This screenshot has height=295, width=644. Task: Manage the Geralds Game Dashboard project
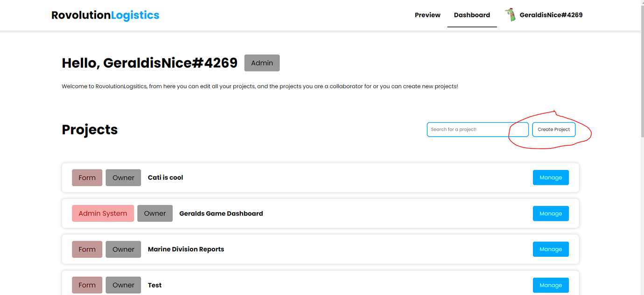tap(551, 213)
